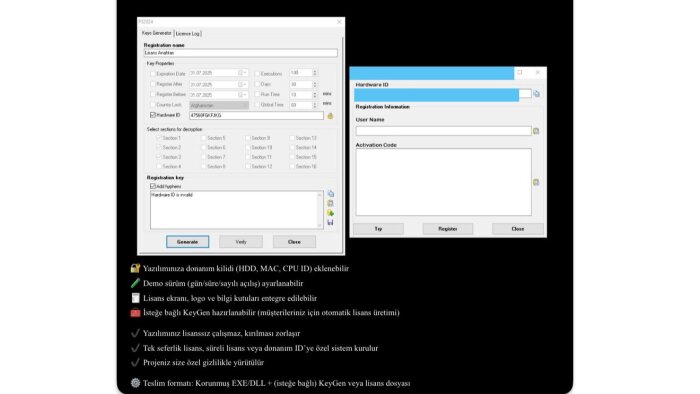This screenshot has width=700, height=394.
Task: Enable the Executions checkbox
Action: [257, 74]
